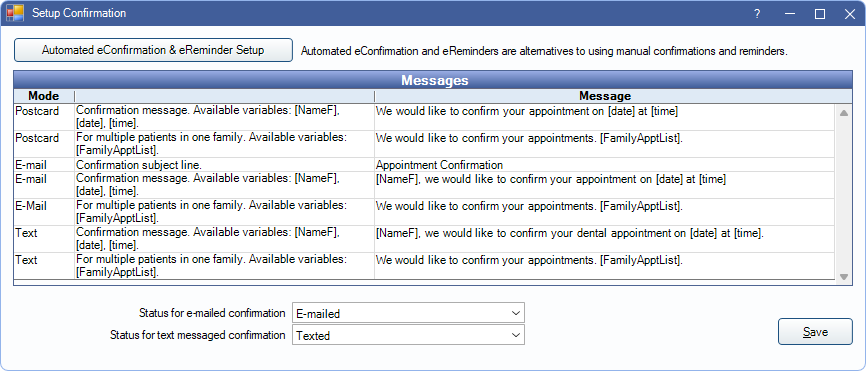
Task: Click the scrollbar down arrow in Messages
Action: pos(843,277)
